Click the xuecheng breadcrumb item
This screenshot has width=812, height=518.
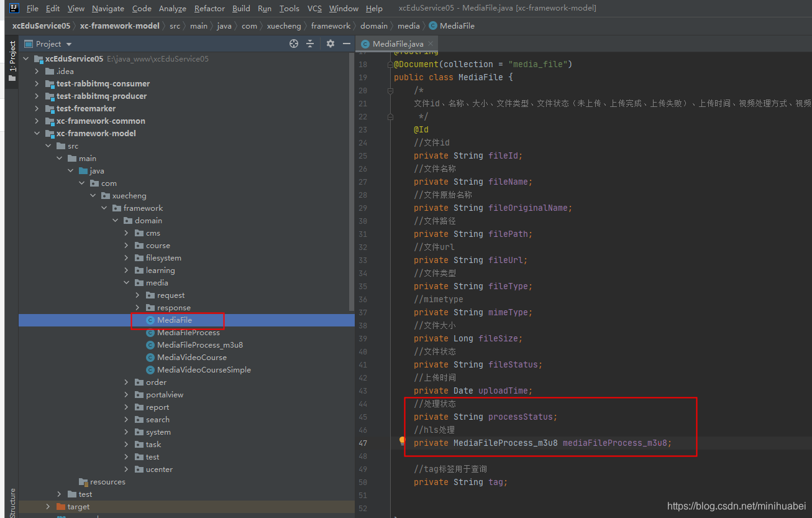pyautogui.click(x=284, y=26)
